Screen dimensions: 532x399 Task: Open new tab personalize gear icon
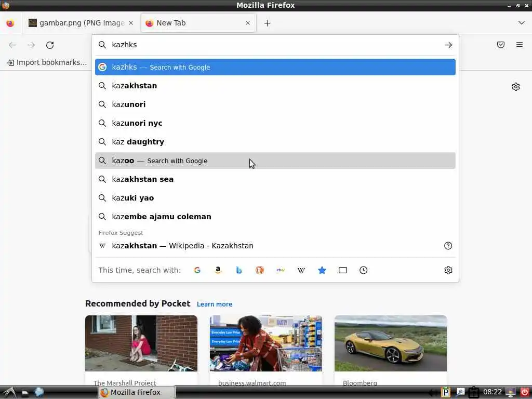516,87
